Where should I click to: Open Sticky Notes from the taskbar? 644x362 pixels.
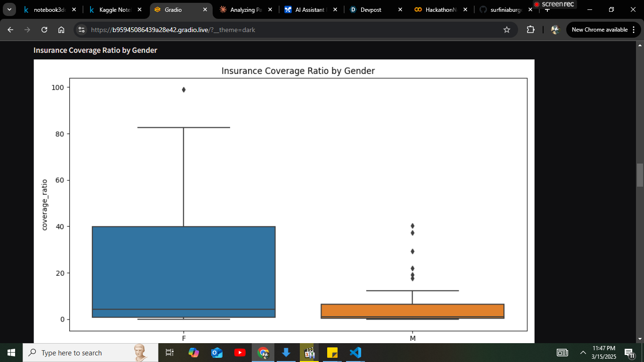332,353
